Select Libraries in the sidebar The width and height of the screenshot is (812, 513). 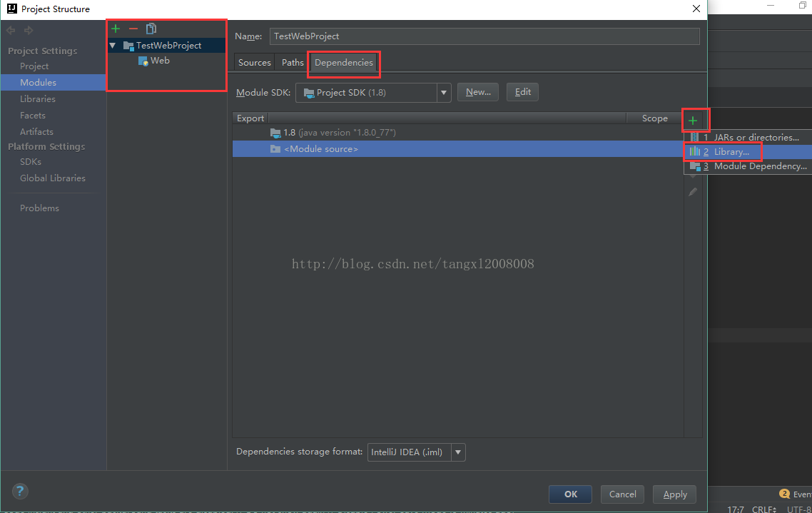tap(37, 99)
